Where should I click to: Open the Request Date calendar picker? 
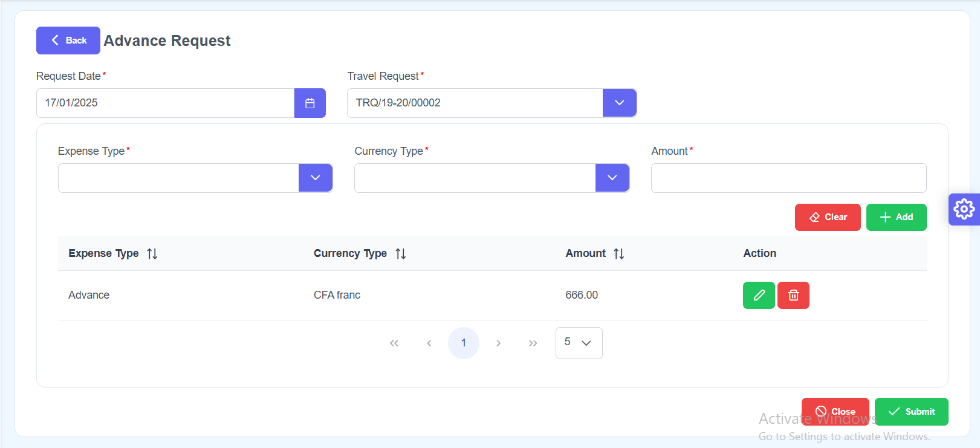click(310, 103)
